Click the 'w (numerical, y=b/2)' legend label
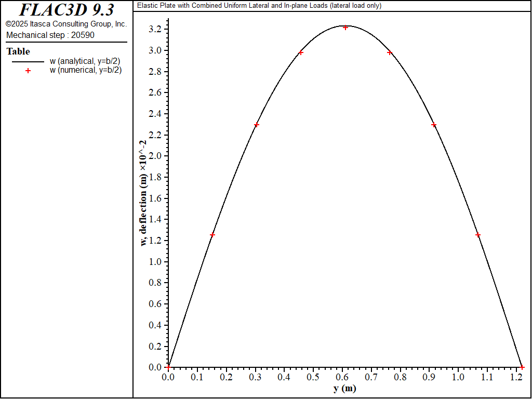Image resolution: width=532 pixels, height=399 pixels. coord(85,70)
